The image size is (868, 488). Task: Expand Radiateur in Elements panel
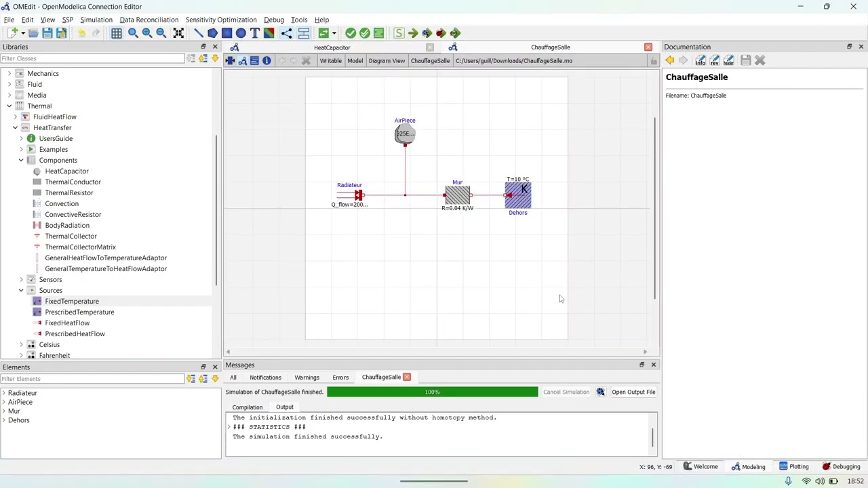click(x=4, y=393)
